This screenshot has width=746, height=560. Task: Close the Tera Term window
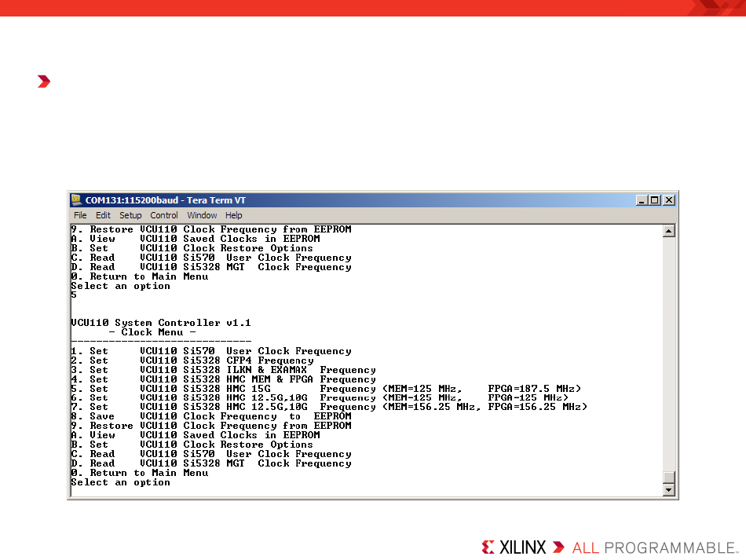pos(669,200)
